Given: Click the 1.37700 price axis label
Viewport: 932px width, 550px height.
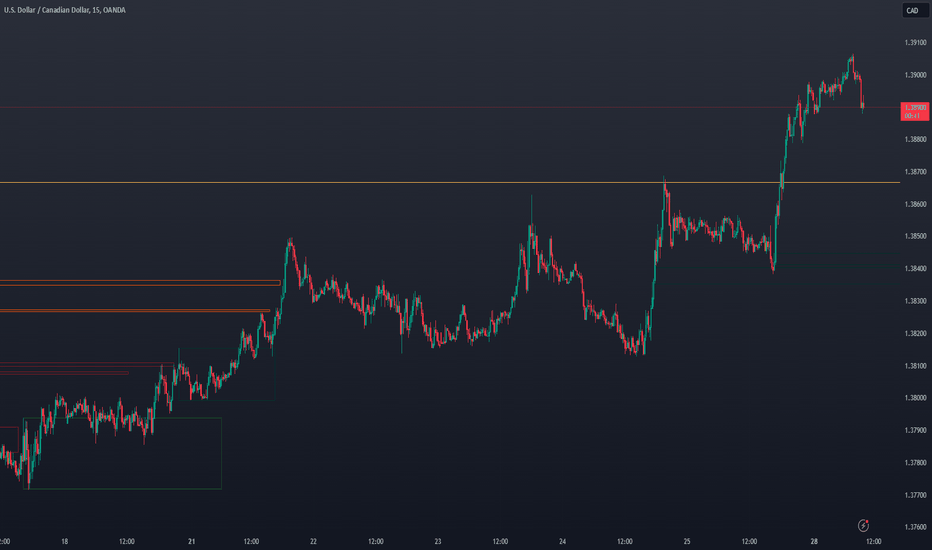Looking at the screenshot, I should 915,495.
